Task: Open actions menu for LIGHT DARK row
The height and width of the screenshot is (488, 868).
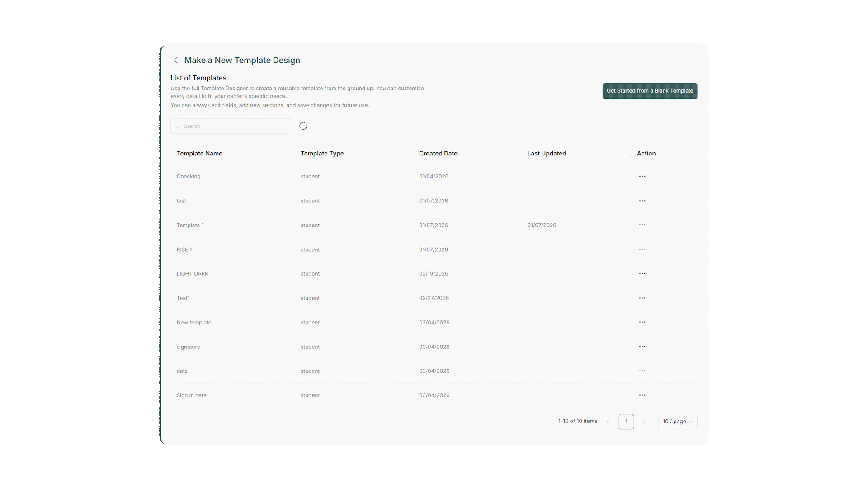Action: click(x=642, y=274)
